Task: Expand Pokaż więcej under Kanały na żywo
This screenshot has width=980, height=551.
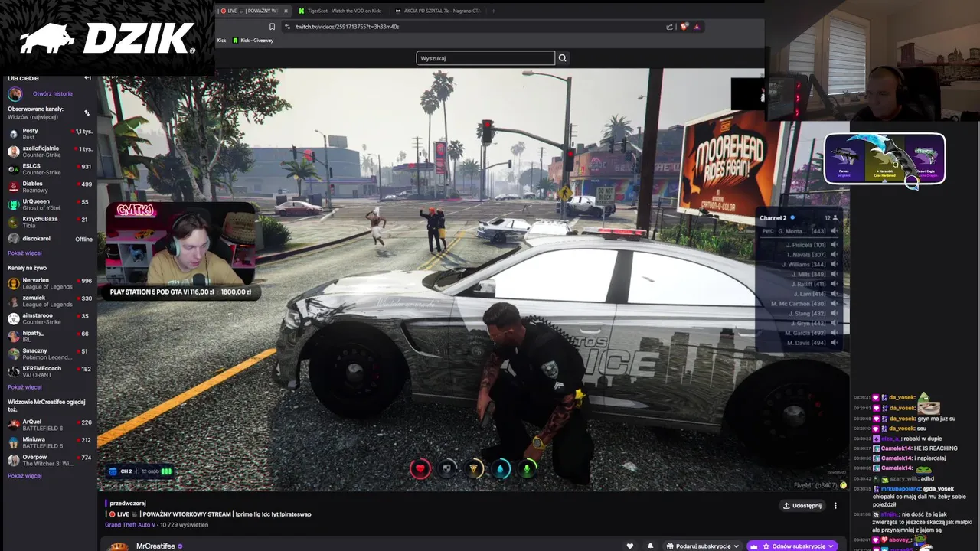Action: coord(24,387)
